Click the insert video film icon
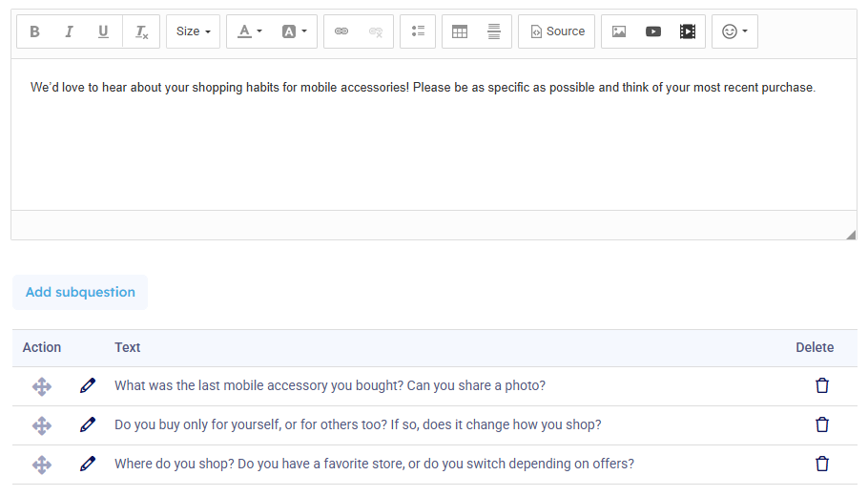Viewport: 868px width, 496px height. point(688,31)
